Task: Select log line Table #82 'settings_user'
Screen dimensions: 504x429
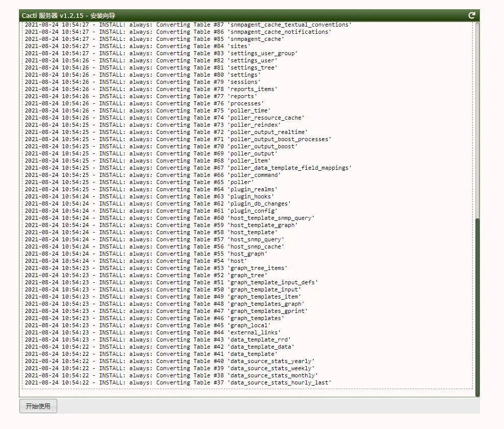Action: pyautogui.click(x=151, y=60)
